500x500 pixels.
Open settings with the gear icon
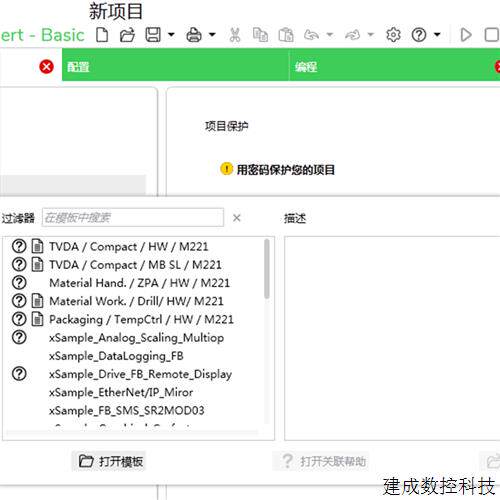click(393, 35)
